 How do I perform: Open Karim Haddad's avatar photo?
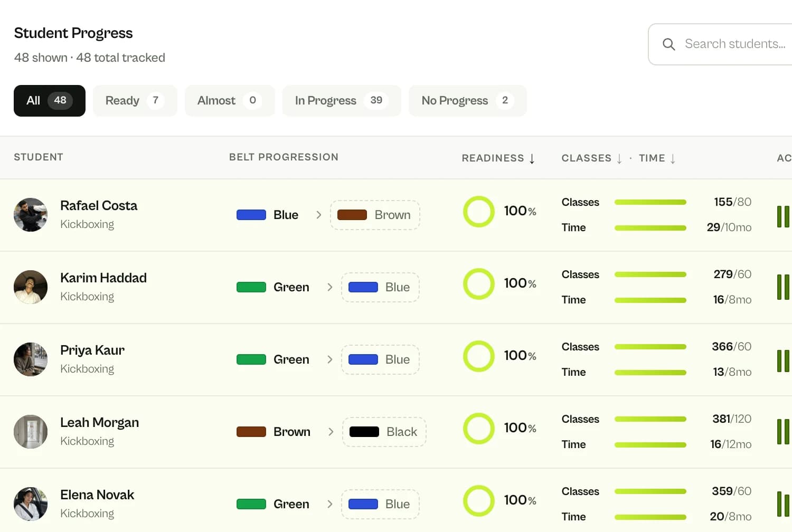tap(31, 287)
